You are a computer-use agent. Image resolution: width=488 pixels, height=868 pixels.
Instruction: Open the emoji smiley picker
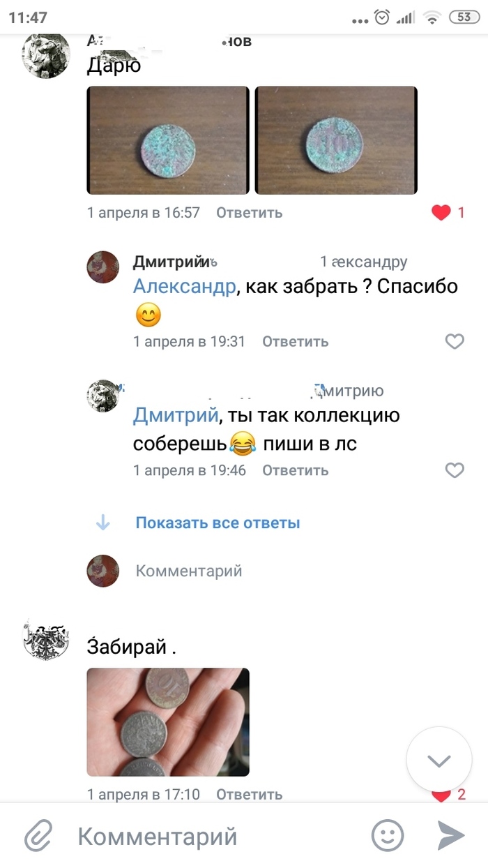[x=388, y=835]
